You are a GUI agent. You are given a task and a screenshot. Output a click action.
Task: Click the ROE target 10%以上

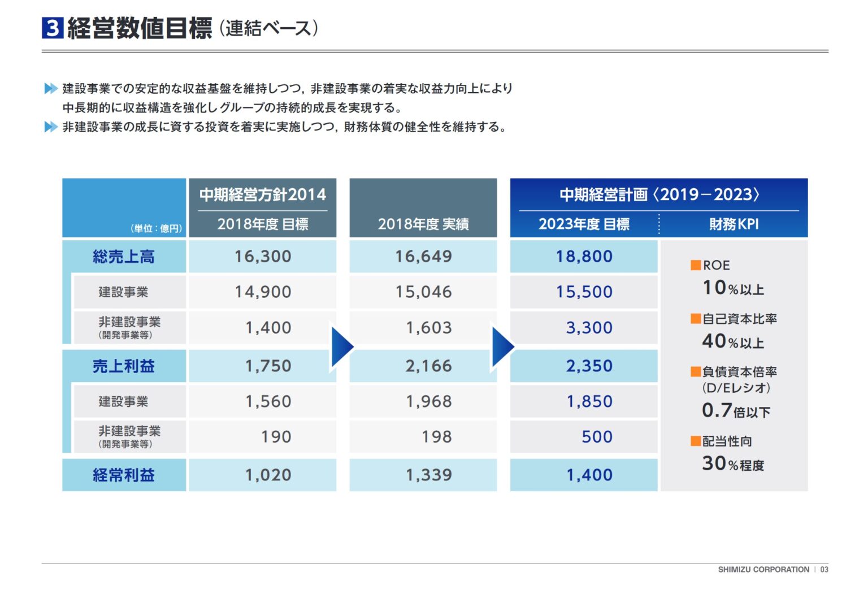click(733, 288)
